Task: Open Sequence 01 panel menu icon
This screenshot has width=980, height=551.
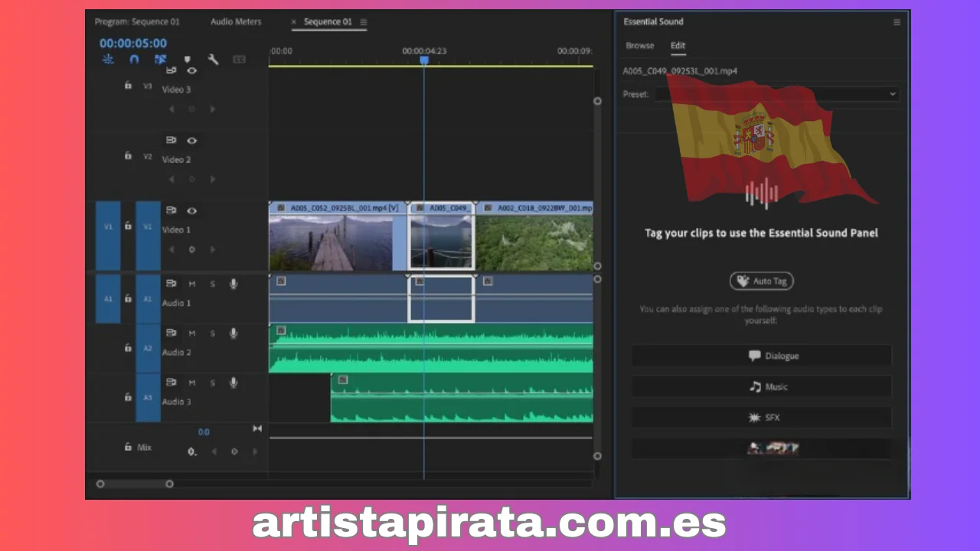Action: (x=364, y=22)
